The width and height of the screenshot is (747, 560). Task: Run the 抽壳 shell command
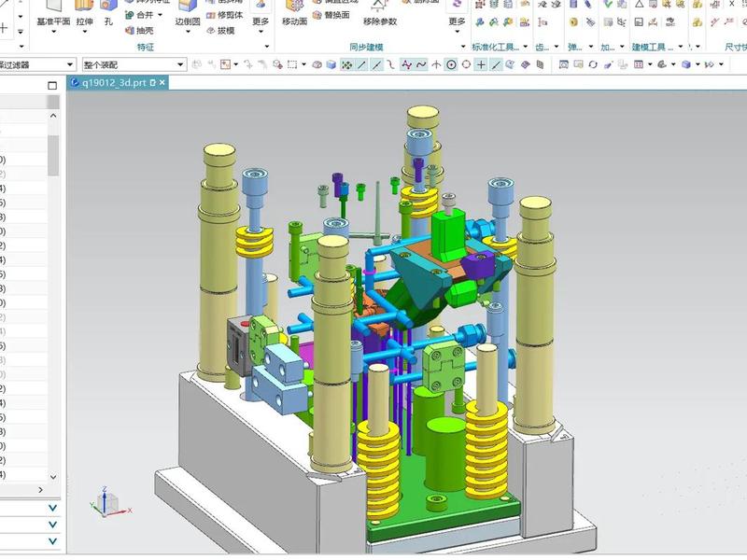pyautogui.click(x=139, y=31)
